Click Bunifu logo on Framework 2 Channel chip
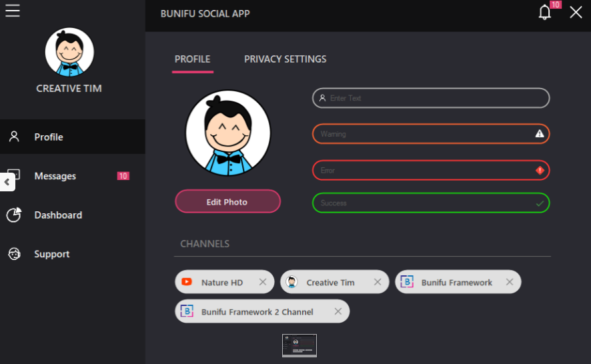Image resolution: width=591 pixels, height=364 pixels. 187,311
